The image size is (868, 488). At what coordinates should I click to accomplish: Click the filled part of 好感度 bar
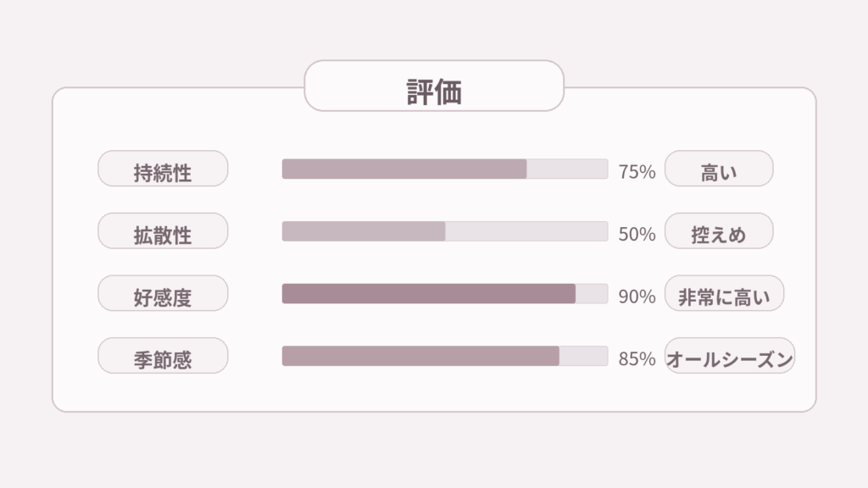pyautogui.click(x=428, y=294)
